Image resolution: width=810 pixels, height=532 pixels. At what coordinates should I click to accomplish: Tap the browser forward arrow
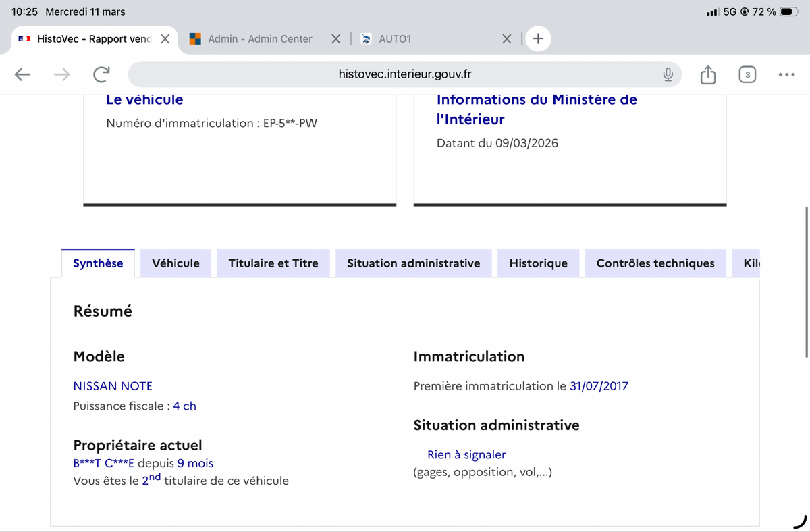pos(61,74)
